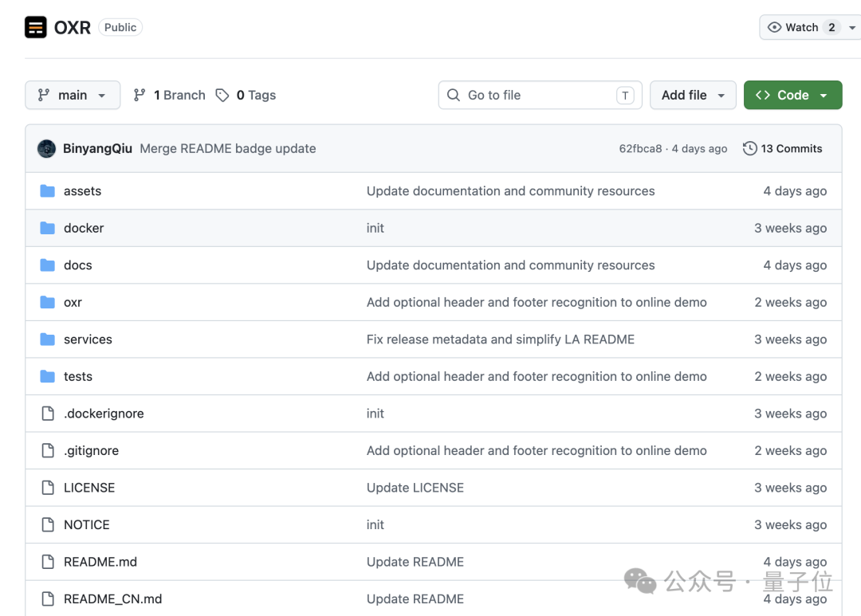Click the tag icon beside 0 Tags

(x=222, y=96)
